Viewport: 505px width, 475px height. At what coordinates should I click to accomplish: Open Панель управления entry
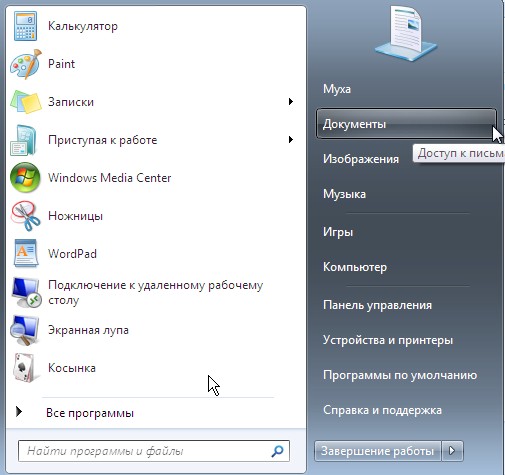coord(377,305)
